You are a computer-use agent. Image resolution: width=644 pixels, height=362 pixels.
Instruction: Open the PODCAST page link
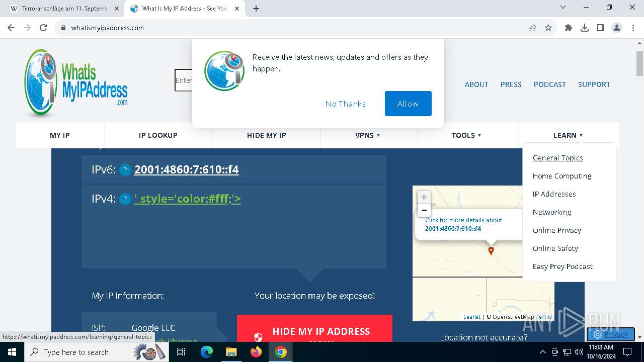coord(549,84)
